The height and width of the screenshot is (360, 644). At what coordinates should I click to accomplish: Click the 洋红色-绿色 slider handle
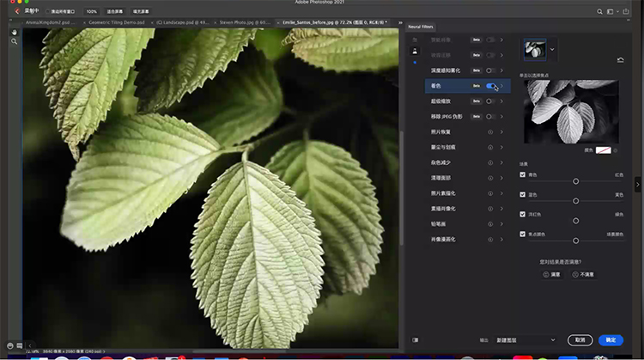pyautogui.click(x=576, y=221)
